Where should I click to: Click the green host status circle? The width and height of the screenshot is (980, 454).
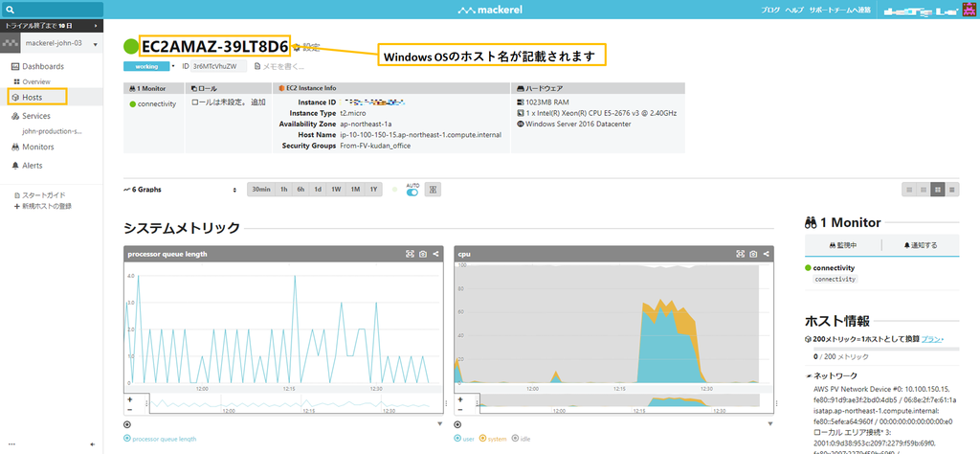(x=131, y=46)
